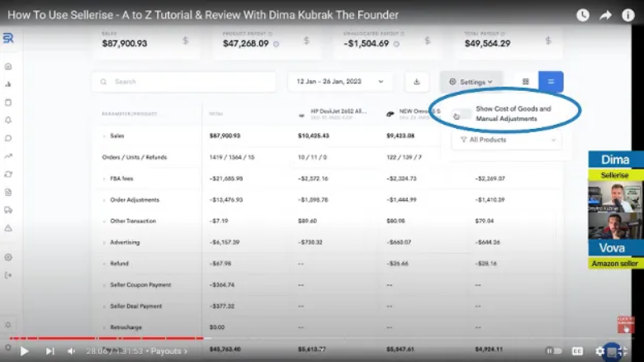Expand the Refund row
Viewport: 644px width, 362px height.
click(104, 264)
